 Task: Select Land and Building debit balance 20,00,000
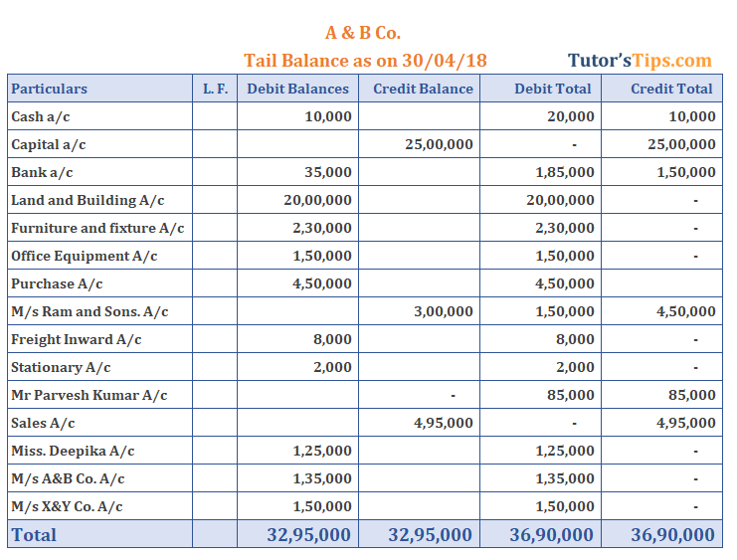pos(317,200)
